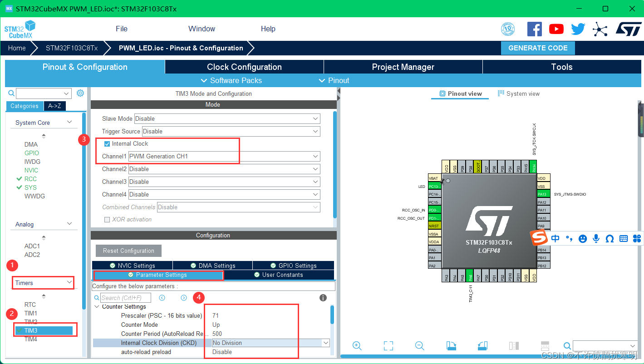Open the Sogou emoji panel
644x364 pixels.
pos(583,239)
